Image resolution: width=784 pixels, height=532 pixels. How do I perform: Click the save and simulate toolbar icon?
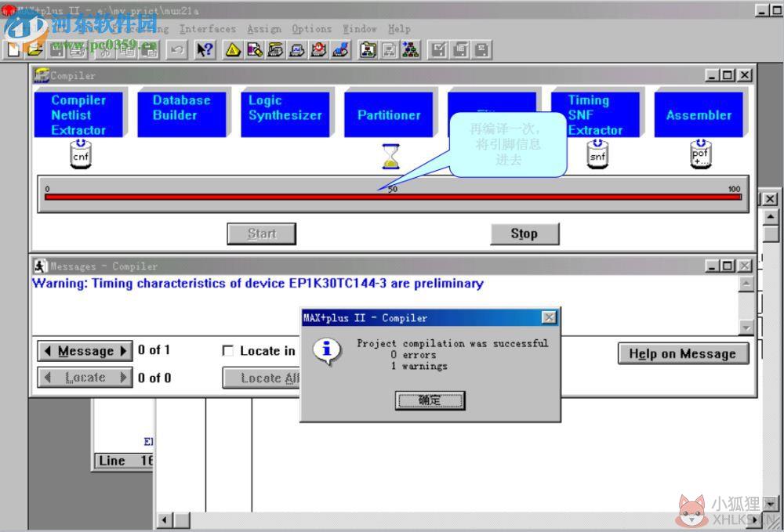tap(482, 49)
